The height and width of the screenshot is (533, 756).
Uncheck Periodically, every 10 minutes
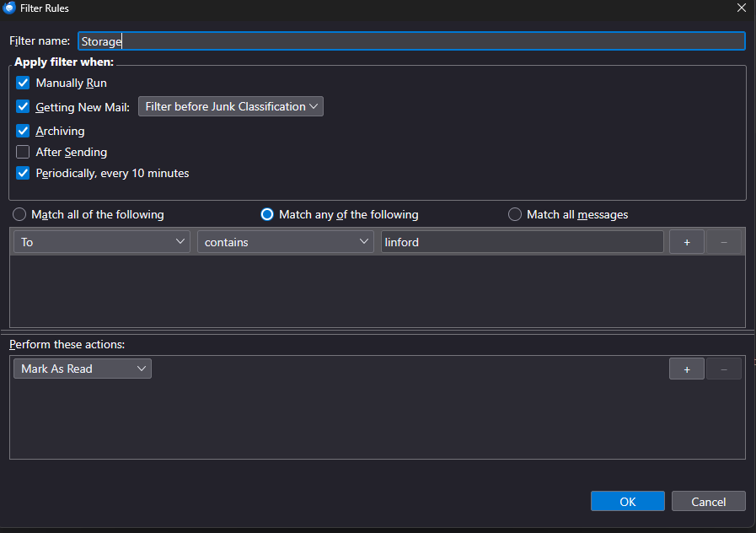point(23,173)
